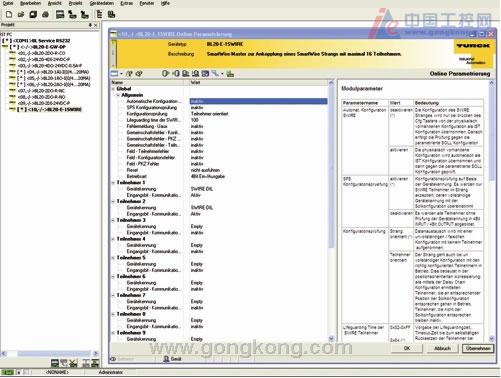Click the OK button
Image resolution: width=501 pixels, height=378 pixels.
(x=407, y=348)
